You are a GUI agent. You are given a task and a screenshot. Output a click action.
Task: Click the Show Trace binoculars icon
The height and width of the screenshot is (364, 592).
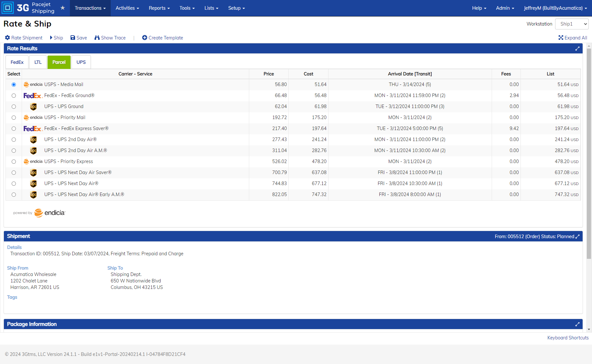tap(97, 38)
